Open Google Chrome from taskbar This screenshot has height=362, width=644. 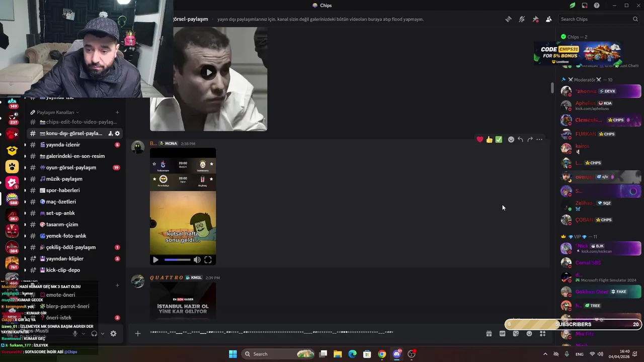click(382, 354)
